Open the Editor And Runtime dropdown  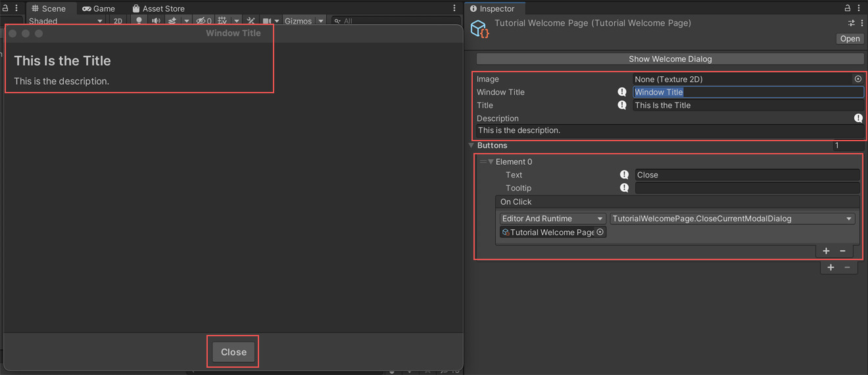552,219
